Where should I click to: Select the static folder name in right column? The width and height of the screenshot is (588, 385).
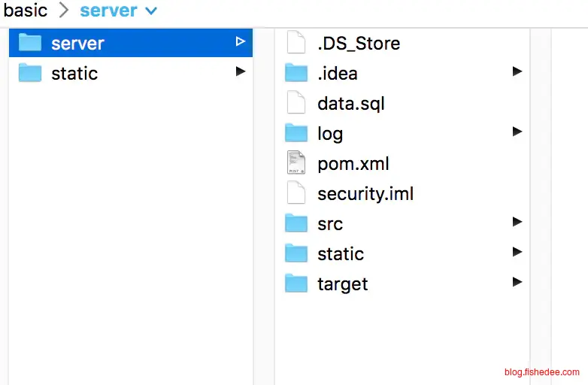341,254
